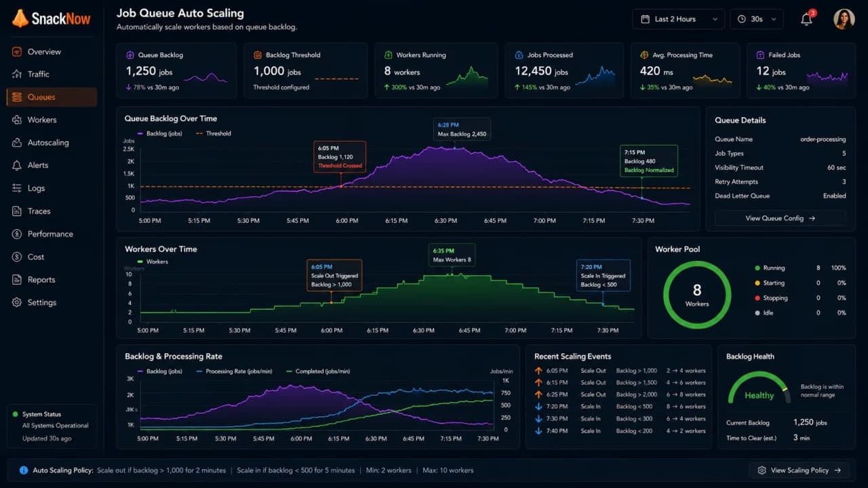Click the Avg. Processing Time card icon

click(x=645, y=55)
